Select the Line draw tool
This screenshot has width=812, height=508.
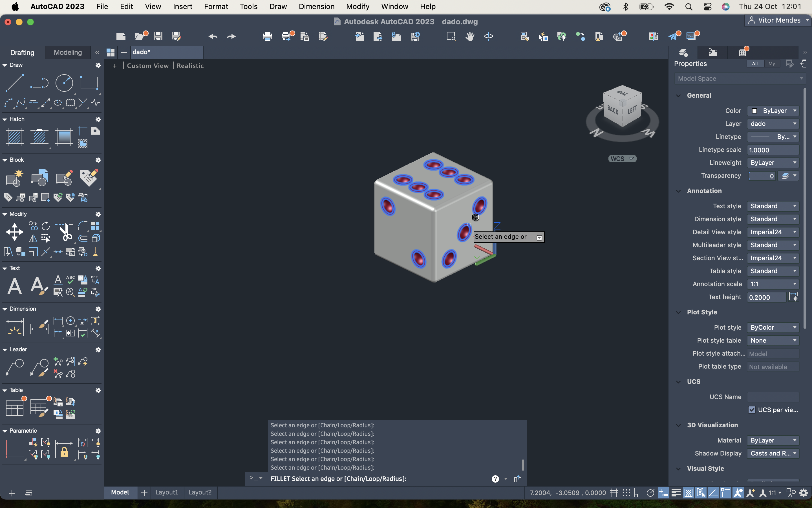tap(14, 83)
